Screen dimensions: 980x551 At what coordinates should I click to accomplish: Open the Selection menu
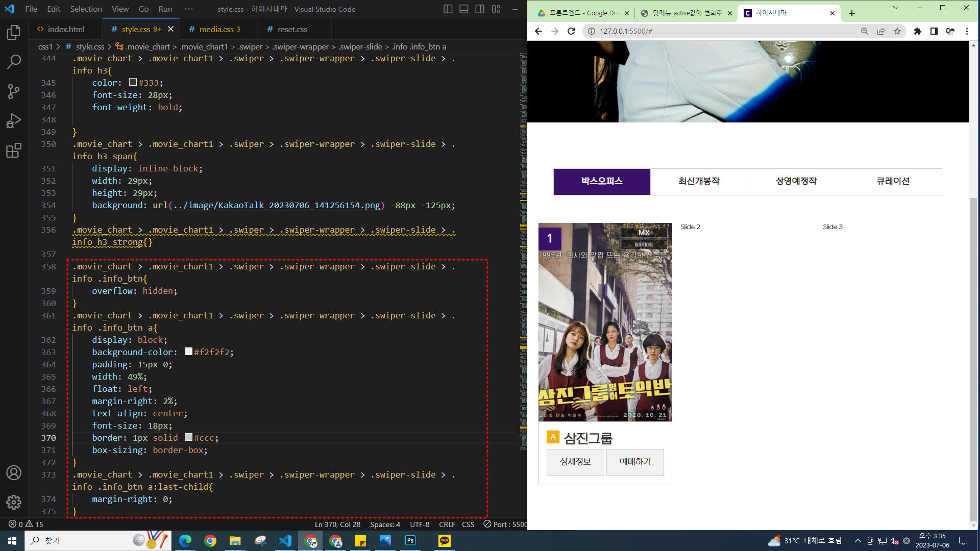tap(86, 9)
